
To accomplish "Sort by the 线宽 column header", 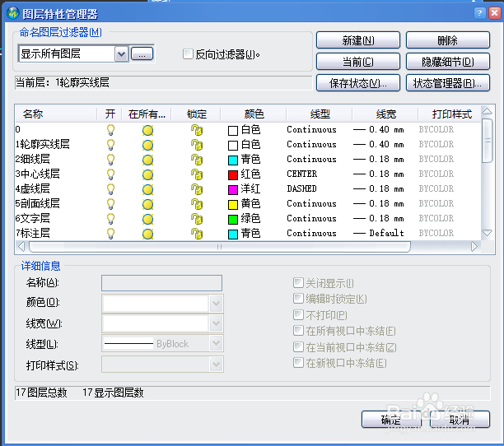I will click(x=385, y=114).
